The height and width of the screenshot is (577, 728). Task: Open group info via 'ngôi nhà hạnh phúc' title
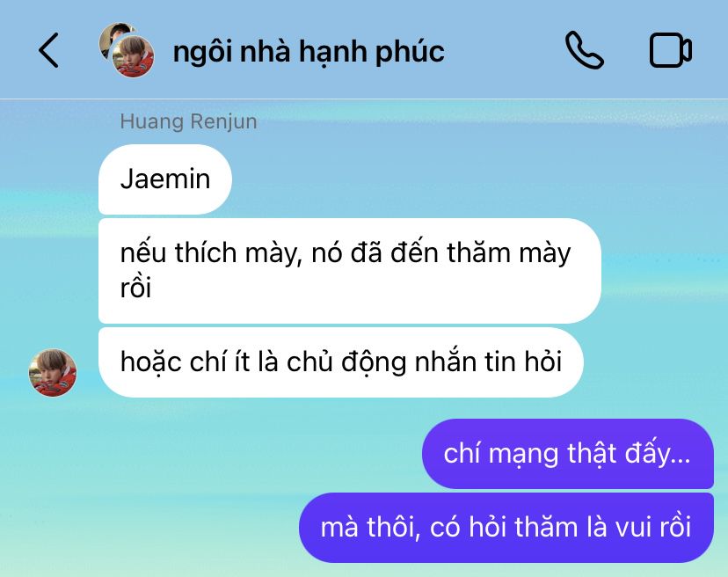click(309, 51)
